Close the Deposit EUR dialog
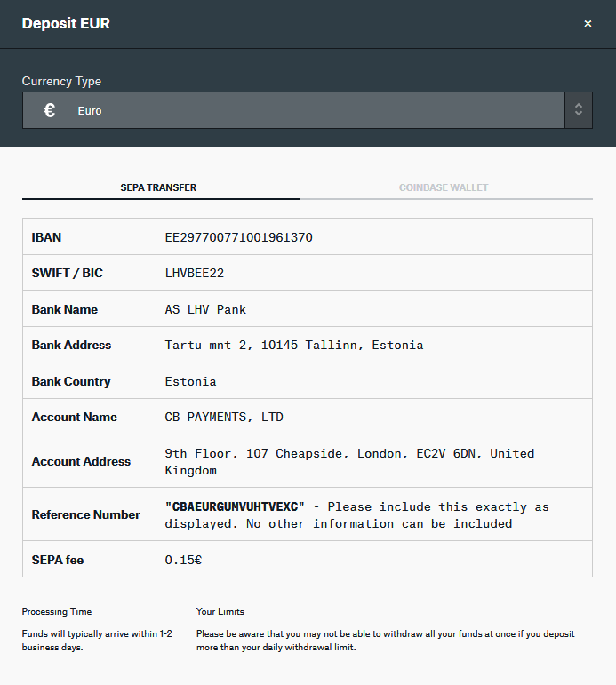This screenshot has width=616, height=685. tap(588, 24)
